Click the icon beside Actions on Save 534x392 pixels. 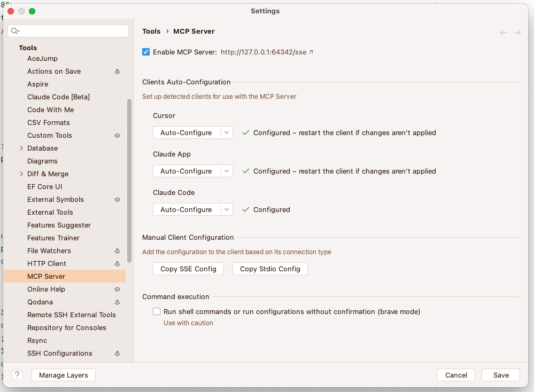[117, 72]
